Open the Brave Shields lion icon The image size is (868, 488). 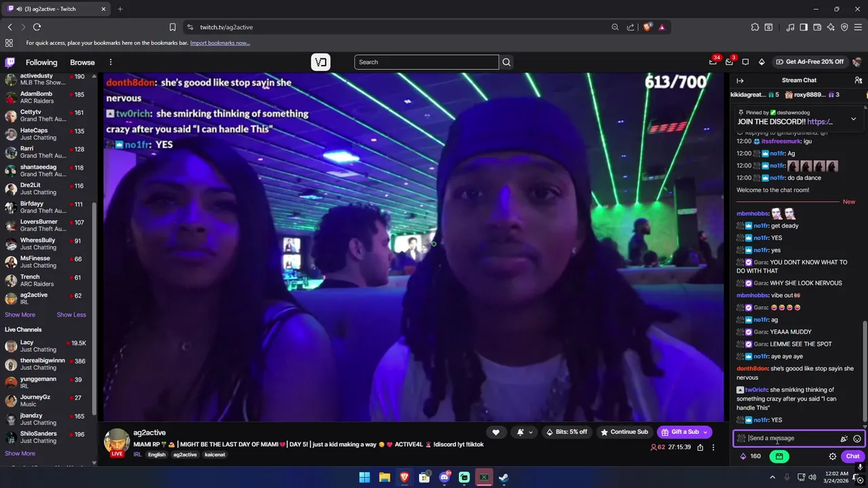648,27
